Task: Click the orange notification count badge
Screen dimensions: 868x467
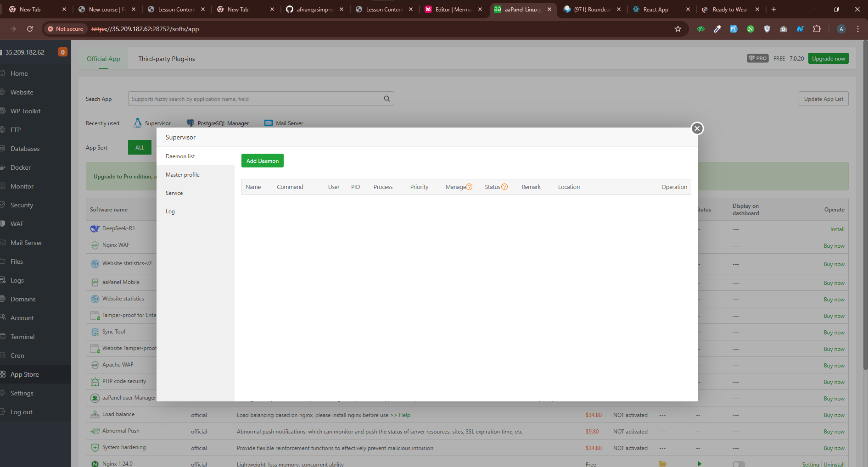Action: pos(63,52)
